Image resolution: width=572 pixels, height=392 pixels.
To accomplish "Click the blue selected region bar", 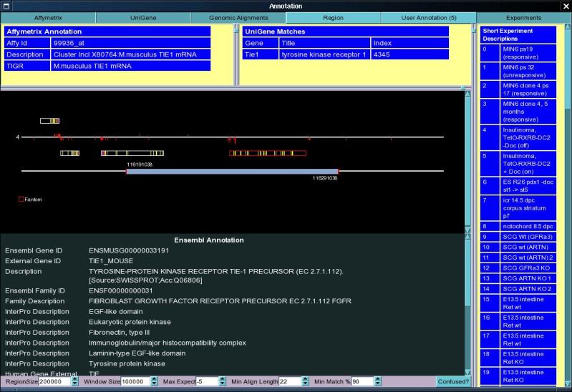I will [232, 171].
